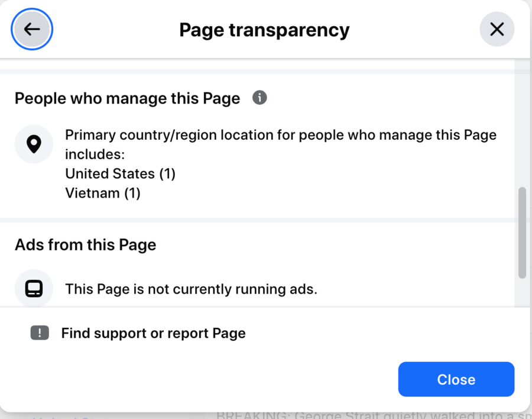Click the Page transparency title
Viewport: 532px width, 419px height.
click(x=264, y=30)
